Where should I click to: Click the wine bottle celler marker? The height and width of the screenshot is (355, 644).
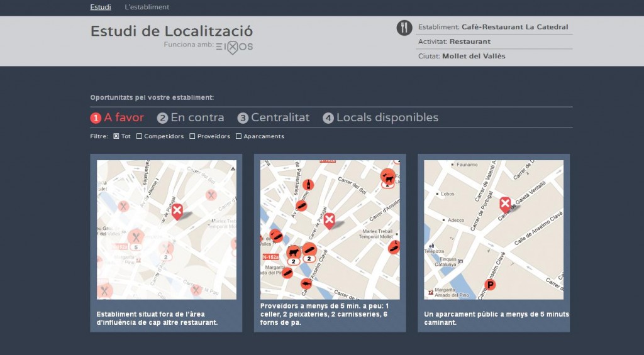(308, 185)
